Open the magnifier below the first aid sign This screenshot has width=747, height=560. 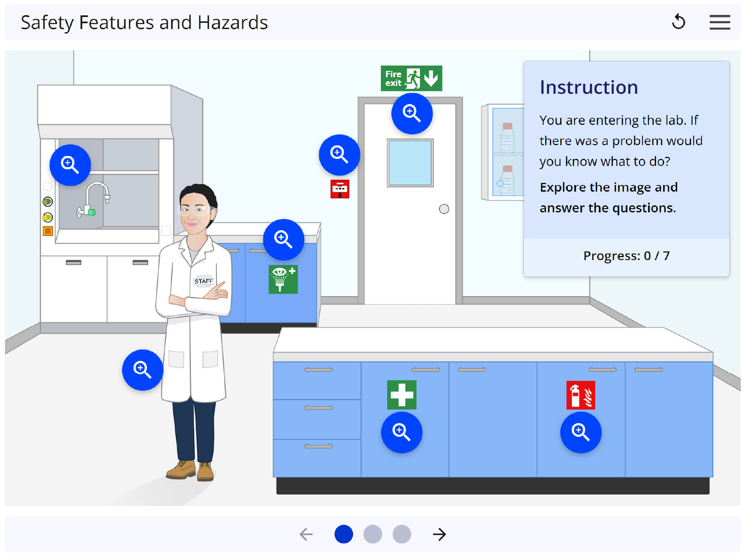[402, 432]
